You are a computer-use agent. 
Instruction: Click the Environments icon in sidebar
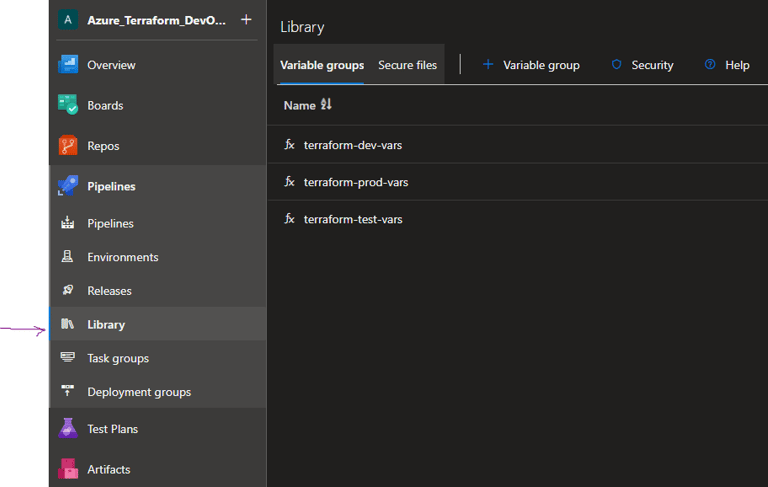coord(68,257)
